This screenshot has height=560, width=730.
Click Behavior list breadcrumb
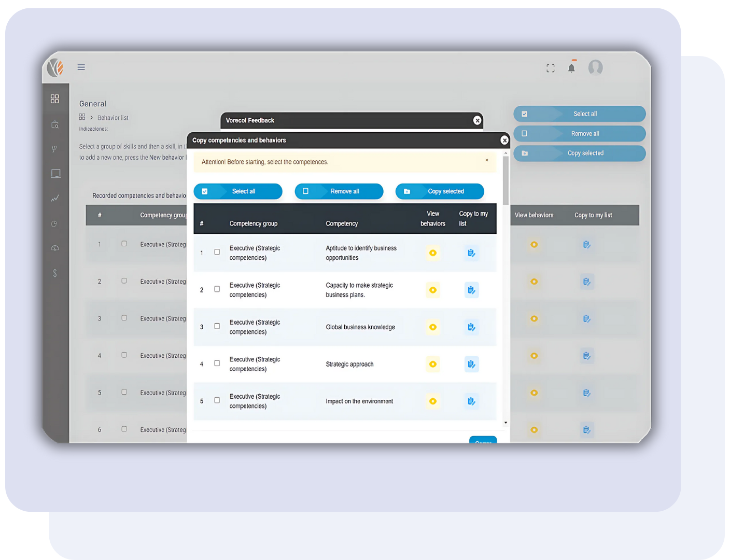(x=113, y=118)
